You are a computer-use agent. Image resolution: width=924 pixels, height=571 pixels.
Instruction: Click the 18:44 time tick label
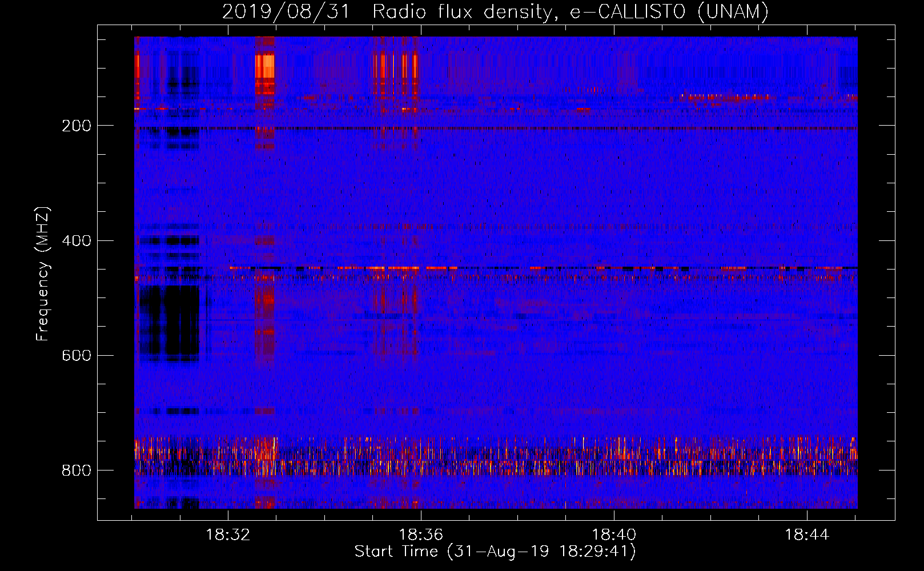point(807,535)
